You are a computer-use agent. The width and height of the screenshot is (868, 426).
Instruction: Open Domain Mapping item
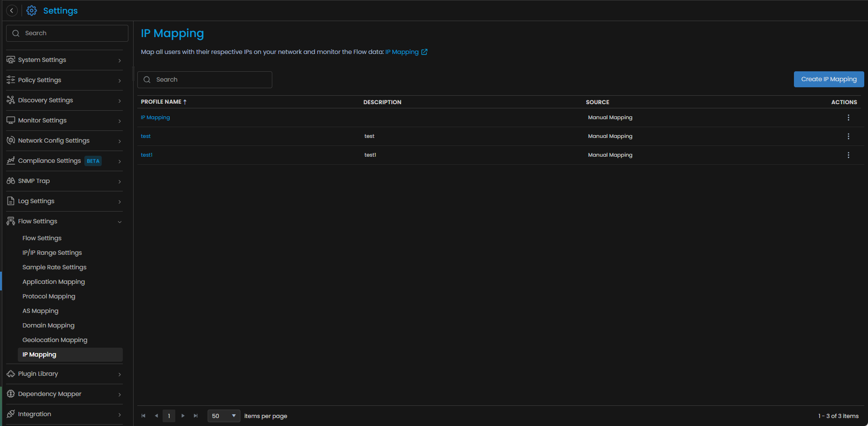48,325
